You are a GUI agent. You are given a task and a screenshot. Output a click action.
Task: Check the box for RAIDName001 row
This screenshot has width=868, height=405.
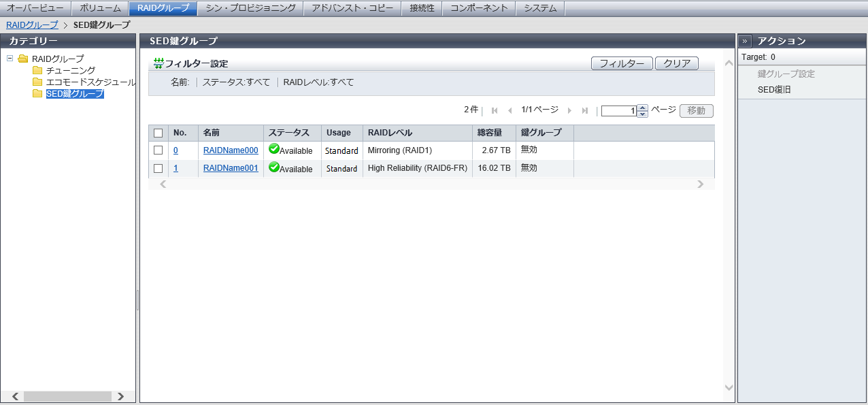[158, 168]
